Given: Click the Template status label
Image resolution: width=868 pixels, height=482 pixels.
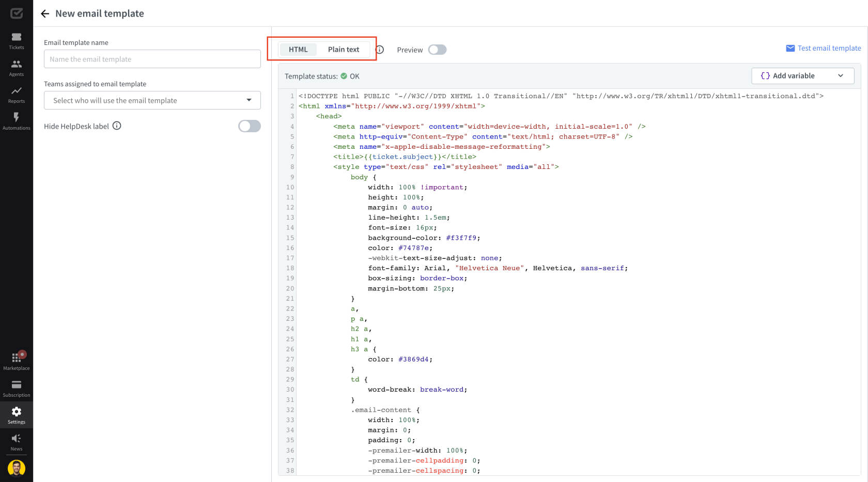Looking at the screenshot, I should point(311,76).
